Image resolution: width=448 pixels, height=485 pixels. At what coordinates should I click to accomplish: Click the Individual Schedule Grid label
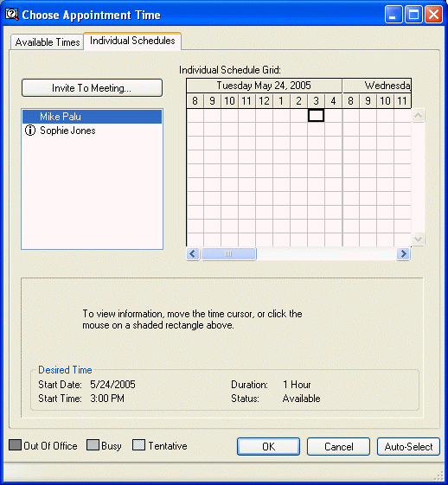[x=230, y=70]
